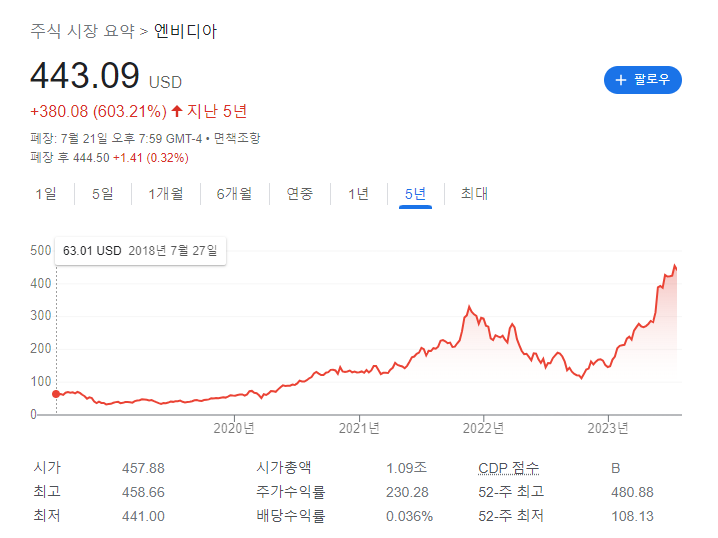Click the 최고 value 458.66
718x538 pixels.
pos(143,492)
